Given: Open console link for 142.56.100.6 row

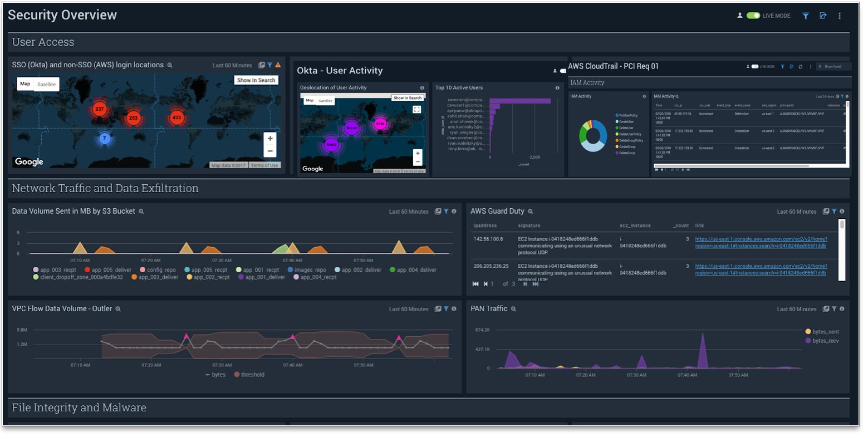Looking at the screenshot, I should point(761,243).
